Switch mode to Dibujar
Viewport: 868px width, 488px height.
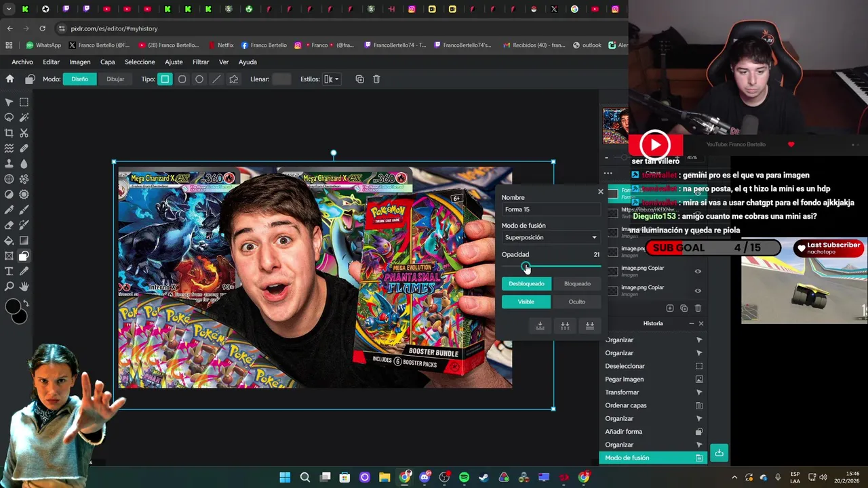tap(115, 79)
